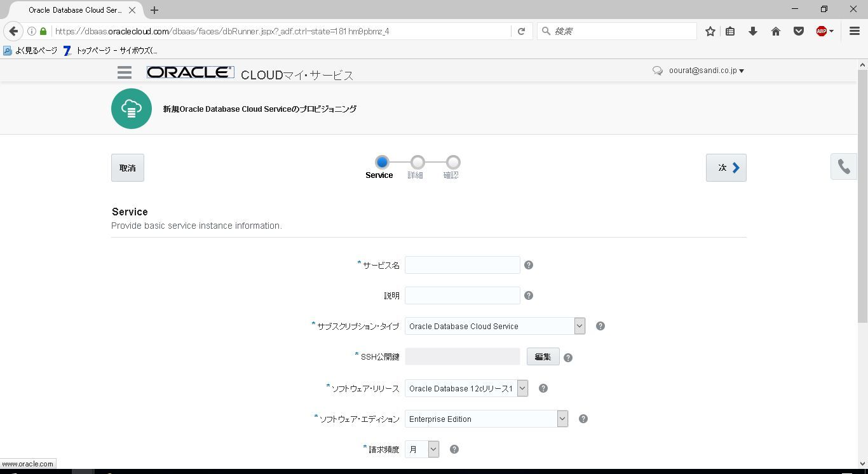The width and height of the screenshot is (868, 474).
Task: Click the 取消 cancel button
Action: coord(128,168)
